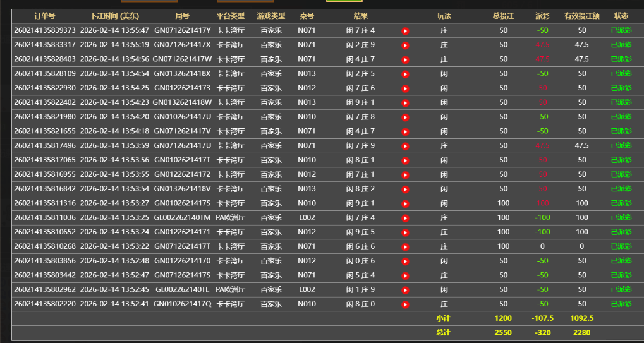Open video icon for round GN01226214170

(406, 261)
